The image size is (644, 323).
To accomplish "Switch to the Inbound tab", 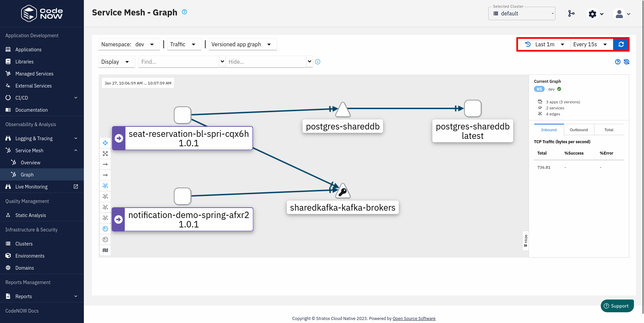I will pos(549,130).
